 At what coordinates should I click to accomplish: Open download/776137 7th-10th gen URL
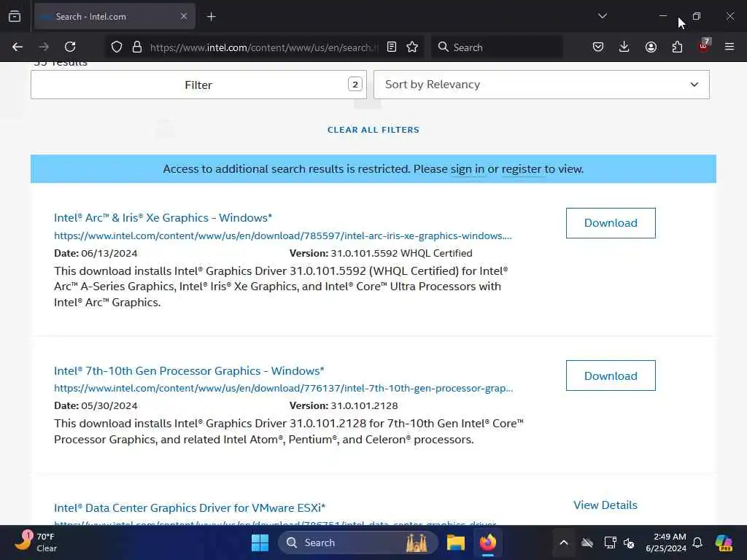click(x=284, y=388)
